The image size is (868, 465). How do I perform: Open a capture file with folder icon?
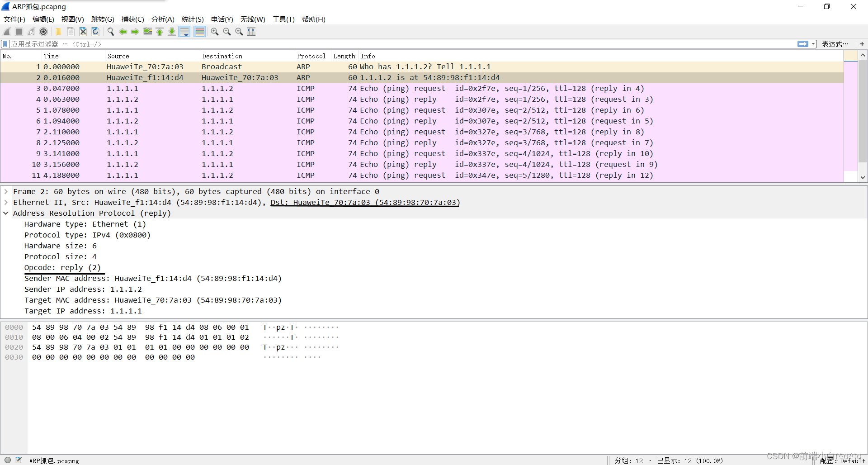coord(58,32)
